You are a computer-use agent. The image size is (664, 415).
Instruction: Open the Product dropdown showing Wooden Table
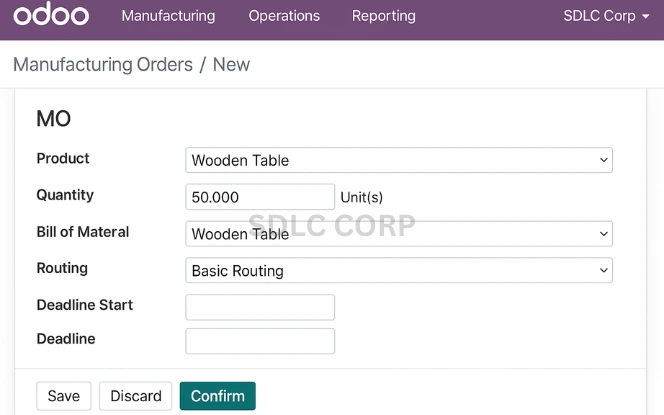[399, 160]
